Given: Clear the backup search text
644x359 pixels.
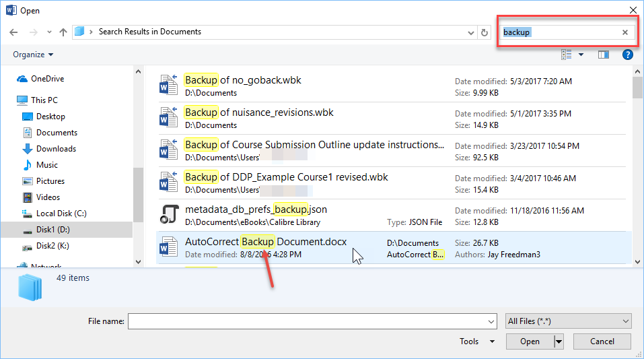Looking at the screenshot, I should (624, 32).
